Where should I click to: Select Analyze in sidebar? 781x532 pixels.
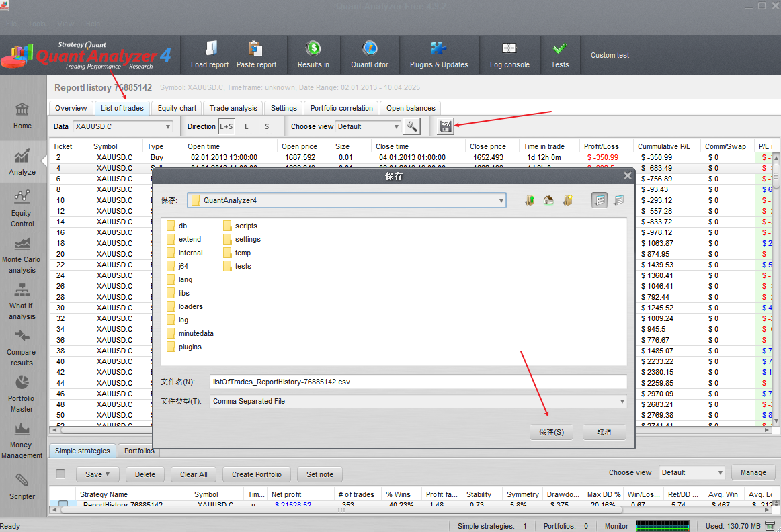click(22, 163)
